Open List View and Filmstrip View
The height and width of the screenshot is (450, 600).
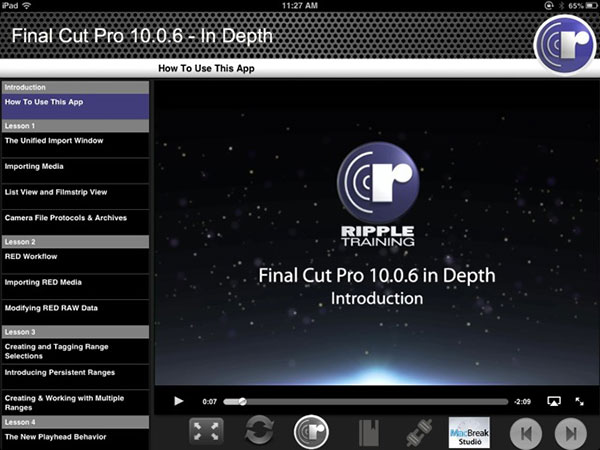75,196
